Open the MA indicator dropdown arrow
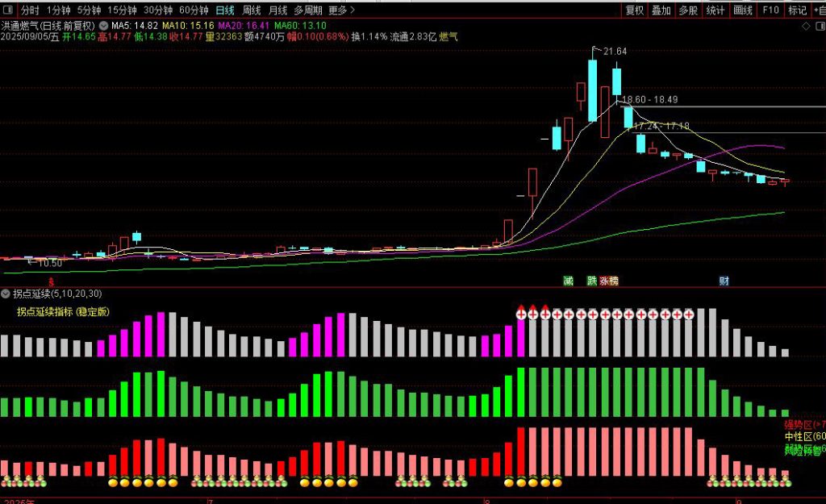The width and height of the screenshot is (826, 504). [x=102, y=26]
